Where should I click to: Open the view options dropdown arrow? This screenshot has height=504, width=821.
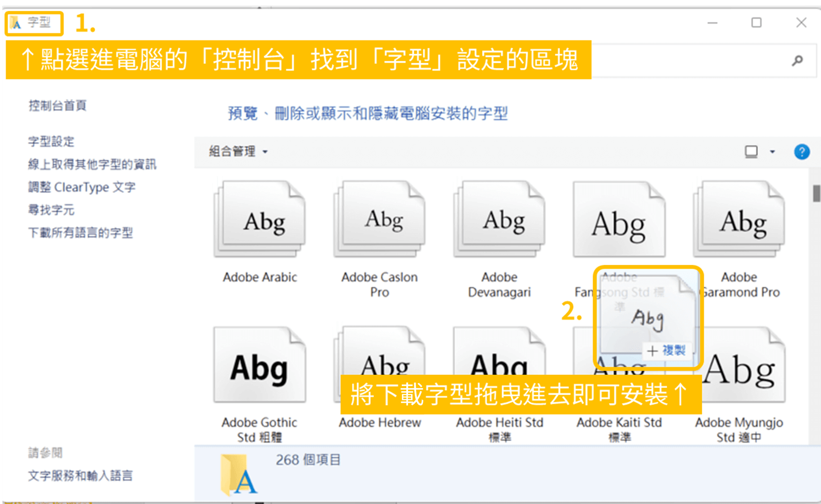[x=773, y=152]
